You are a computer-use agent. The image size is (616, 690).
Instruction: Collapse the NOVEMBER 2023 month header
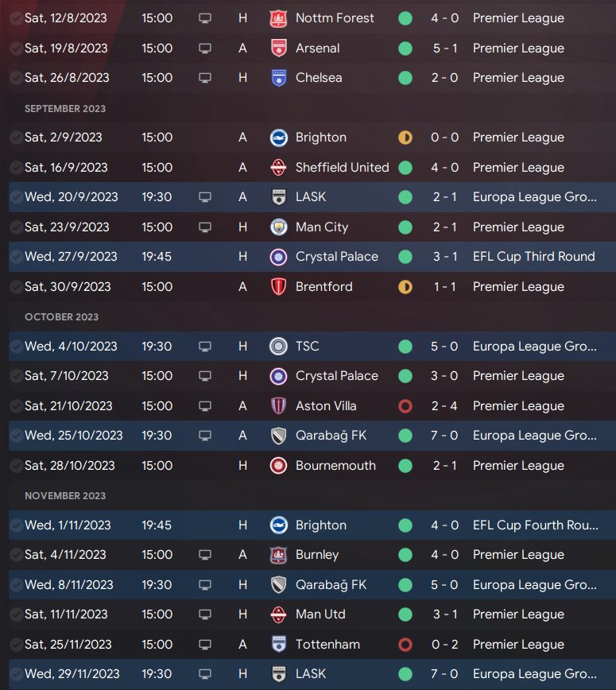click(65, 495)
